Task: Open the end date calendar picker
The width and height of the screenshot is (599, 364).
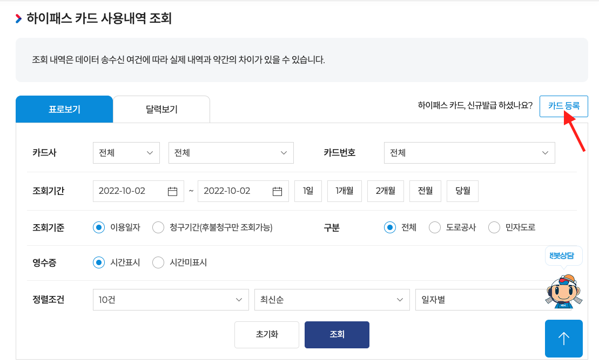Action: click(x=279, y=191)
